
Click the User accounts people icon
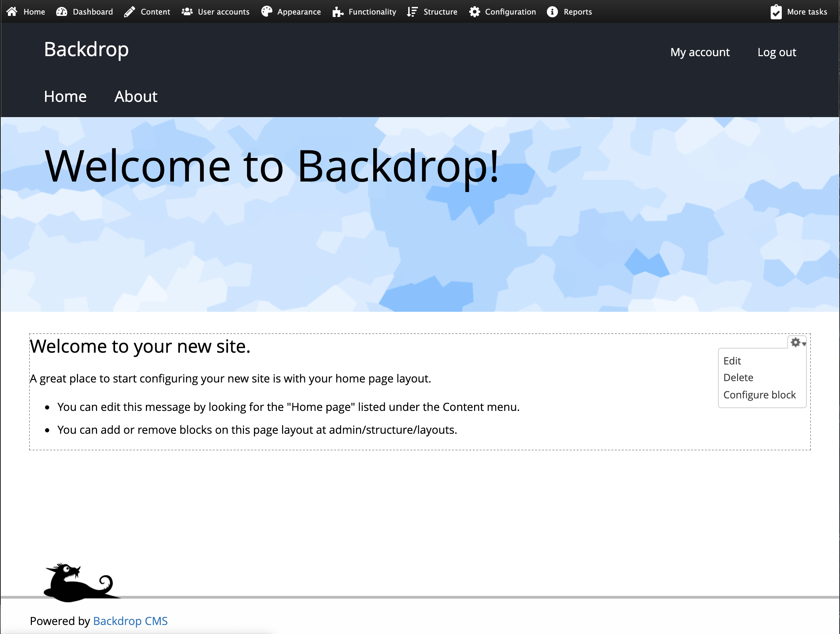pos(187,12)
